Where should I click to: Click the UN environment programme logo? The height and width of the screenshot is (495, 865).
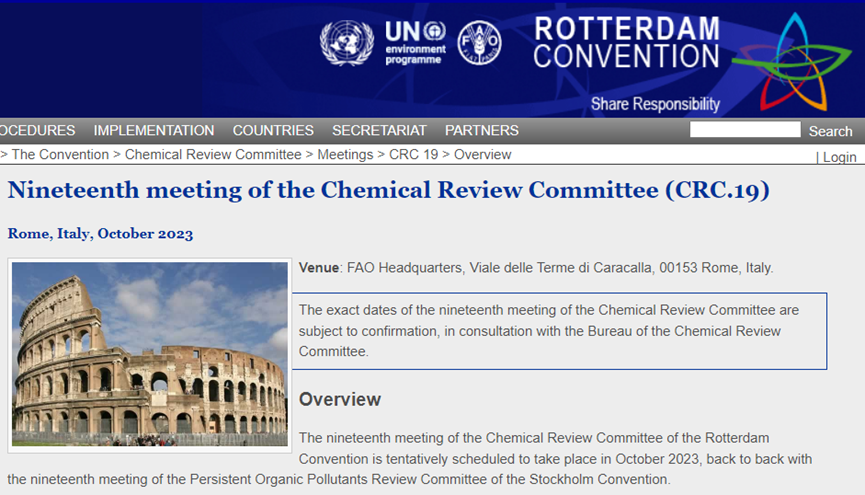pos(415,43)
